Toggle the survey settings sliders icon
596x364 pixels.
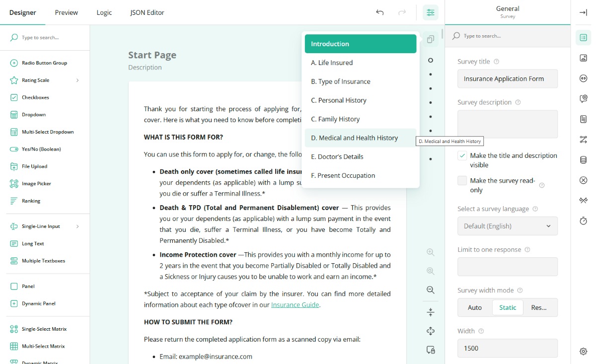pos(431,12)
